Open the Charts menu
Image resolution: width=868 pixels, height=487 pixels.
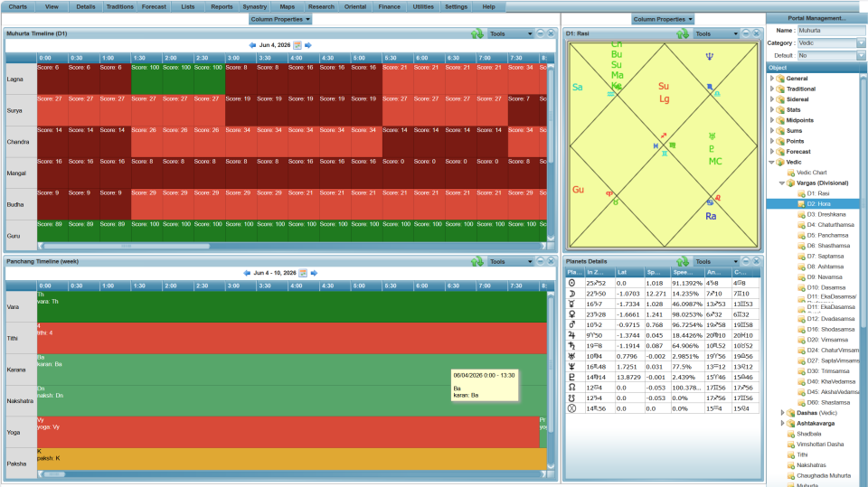(x=18, y=6)
